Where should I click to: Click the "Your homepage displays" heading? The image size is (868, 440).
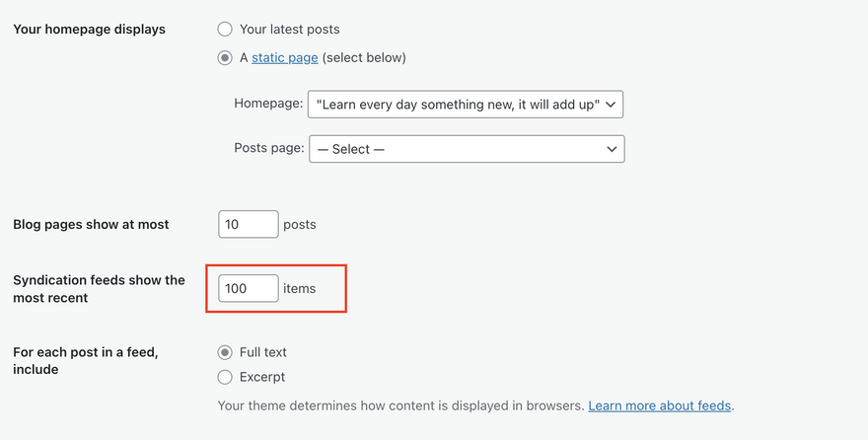pyautogui.click(x=89, y=30)
